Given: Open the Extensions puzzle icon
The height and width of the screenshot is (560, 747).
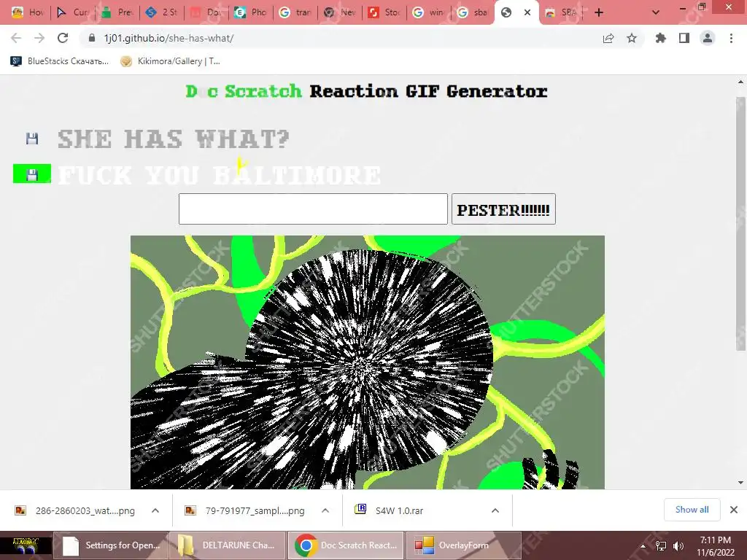Looking at the screenshot, I should (661, 38).
